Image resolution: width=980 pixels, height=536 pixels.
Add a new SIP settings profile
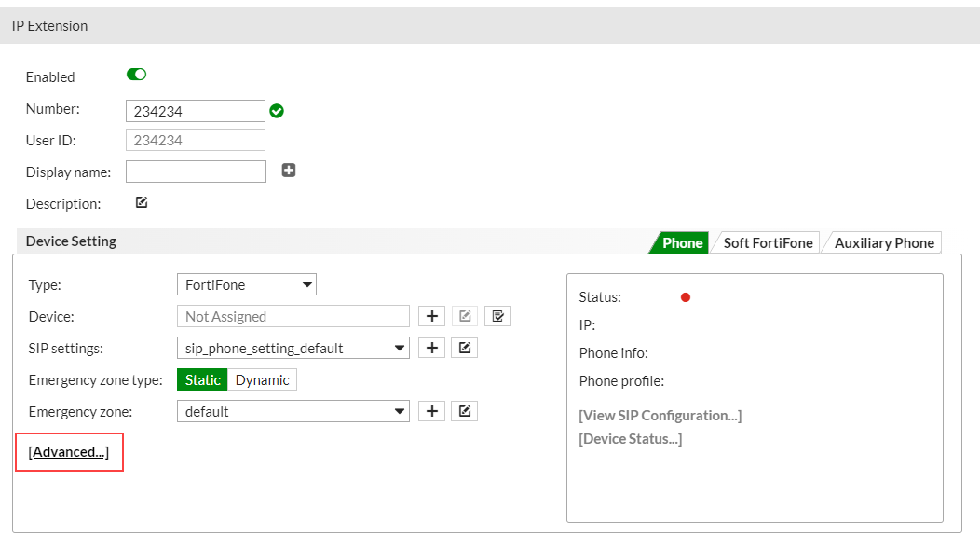click(432, 348)
